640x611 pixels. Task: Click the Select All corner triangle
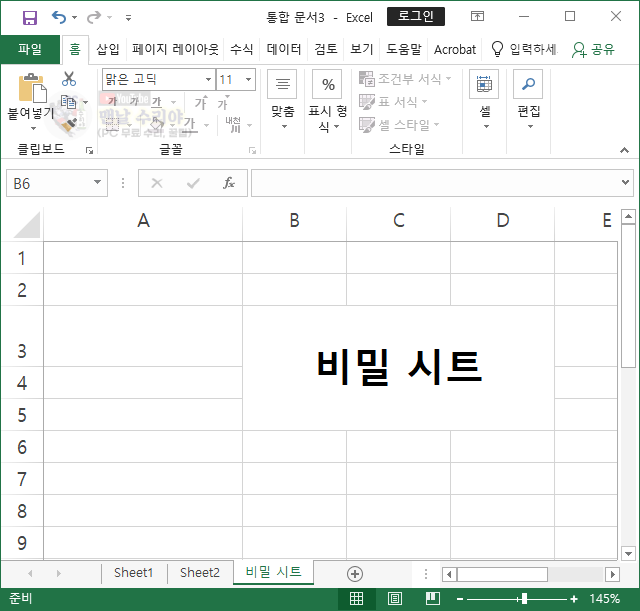click(27, 224)
